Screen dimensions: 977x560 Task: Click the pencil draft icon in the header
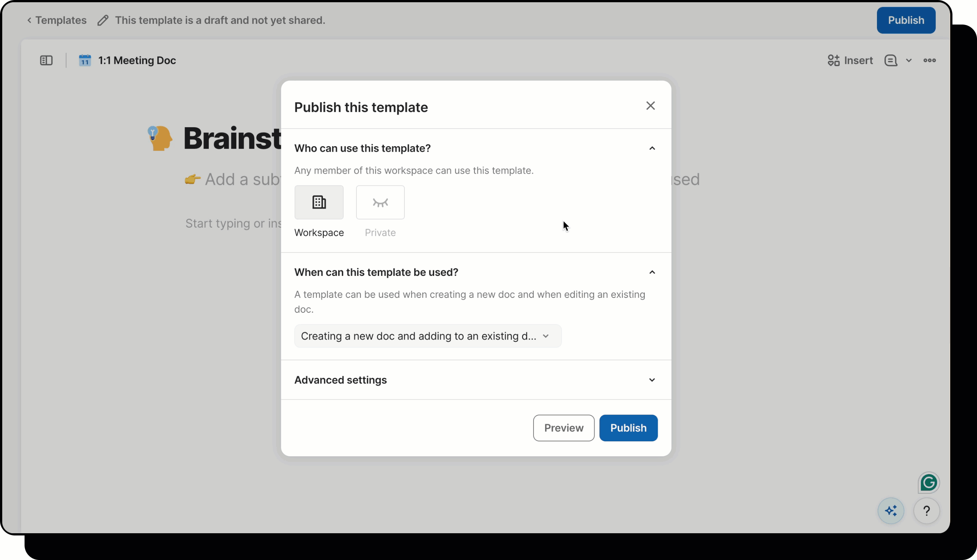tap(102, 20)
